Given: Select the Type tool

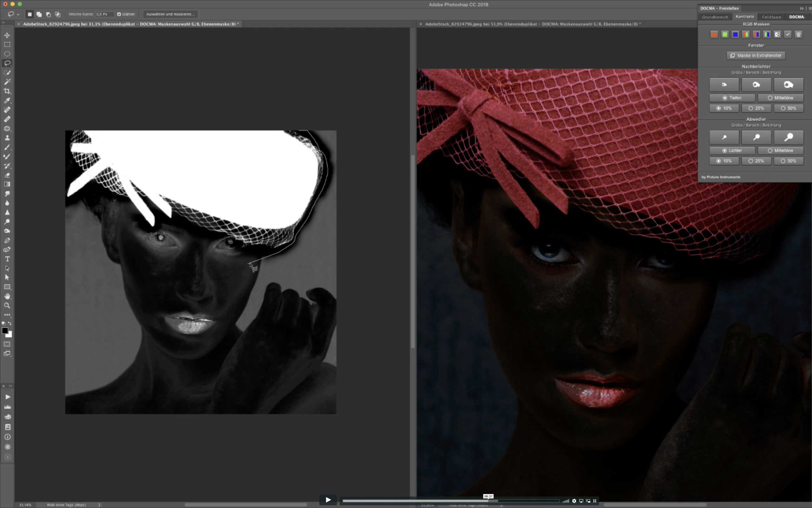Looking at the screenshot, I should (x=7, y=259).
